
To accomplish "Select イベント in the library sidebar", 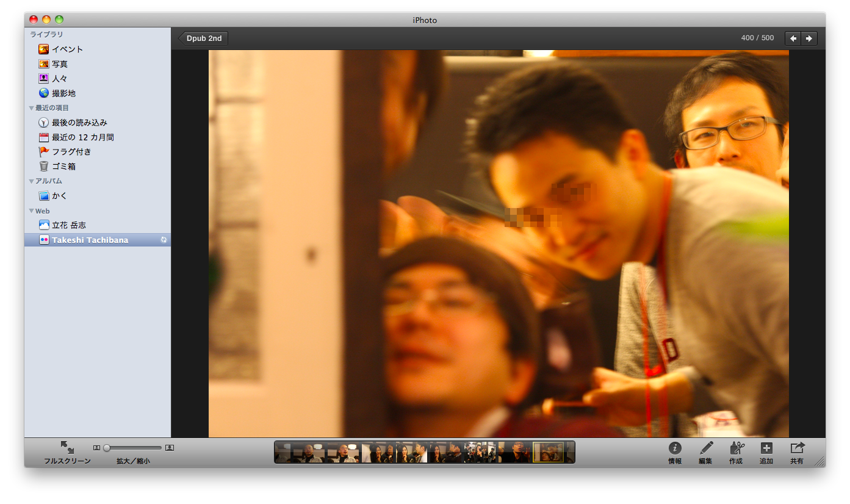I will pos(67,49).
